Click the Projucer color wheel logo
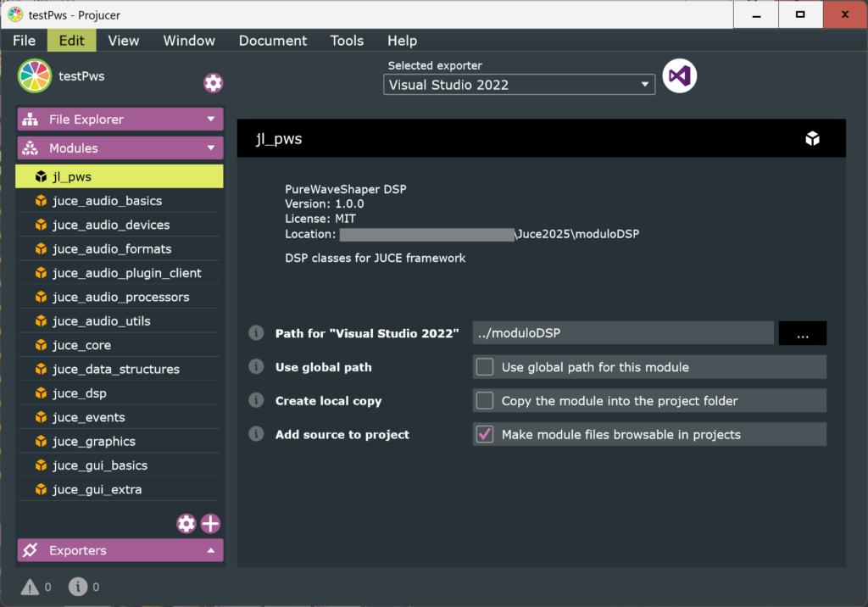868x607 pixels. (x=33, y=75)
